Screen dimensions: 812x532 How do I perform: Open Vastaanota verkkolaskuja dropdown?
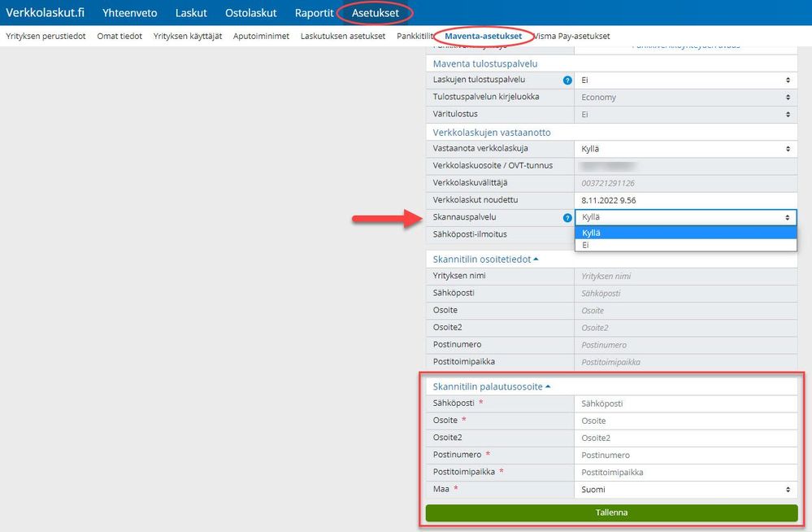[686, 149]
